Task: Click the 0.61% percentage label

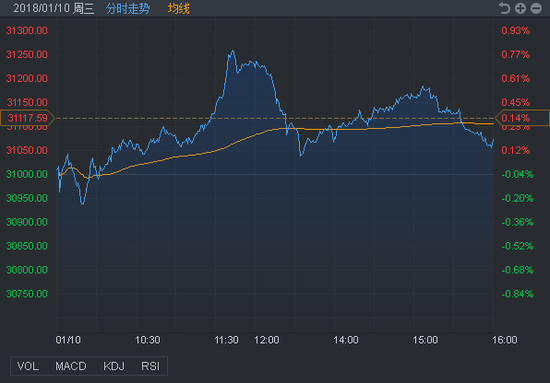Action: click(x=515, y=78)
